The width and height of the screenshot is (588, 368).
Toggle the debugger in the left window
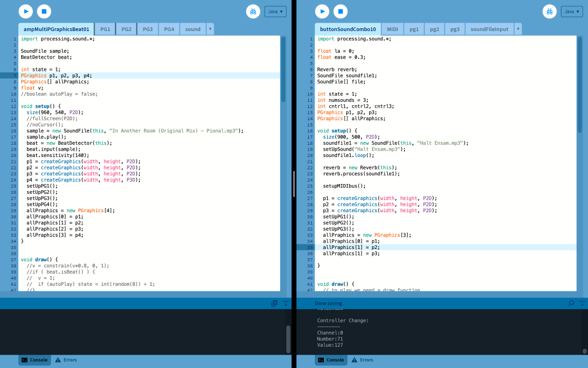tap(253, 11)
